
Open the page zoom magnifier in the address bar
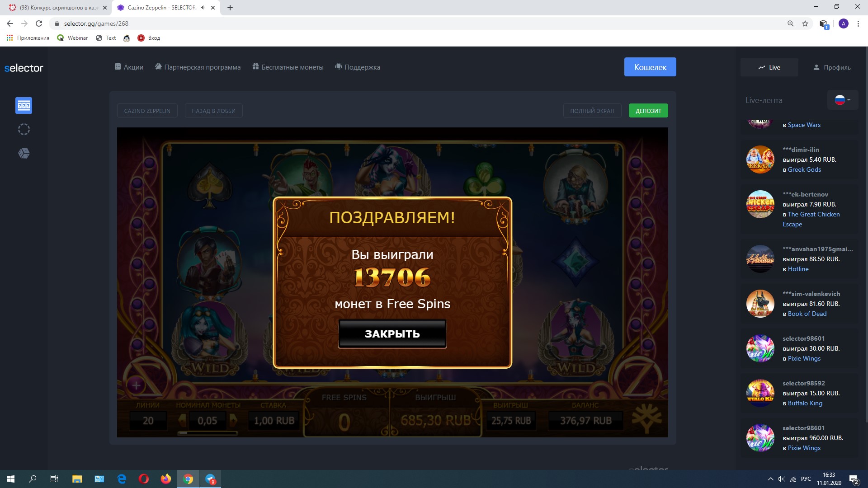pos(790,23)
